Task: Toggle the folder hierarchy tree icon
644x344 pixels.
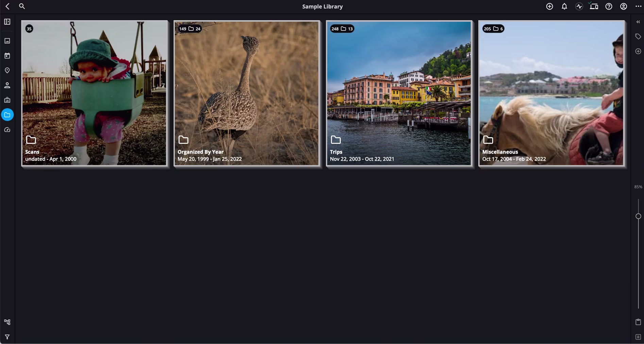Action: (x=7, y=322)
